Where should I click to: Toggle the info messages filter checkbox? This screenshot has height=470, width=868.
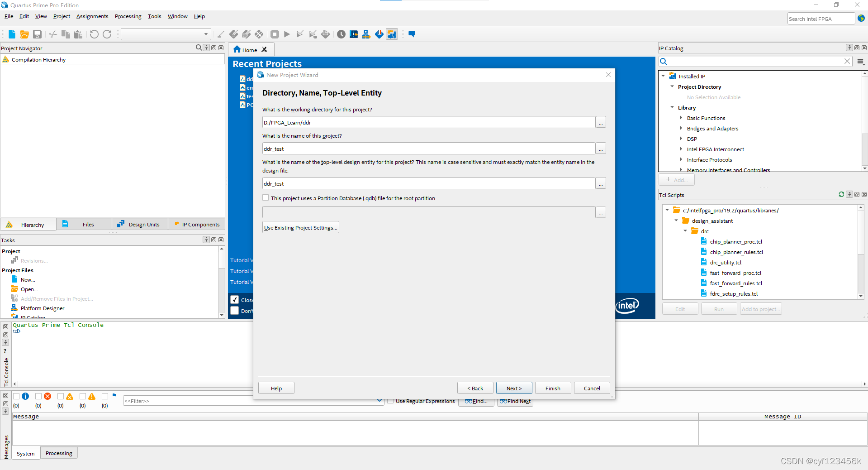16,396
